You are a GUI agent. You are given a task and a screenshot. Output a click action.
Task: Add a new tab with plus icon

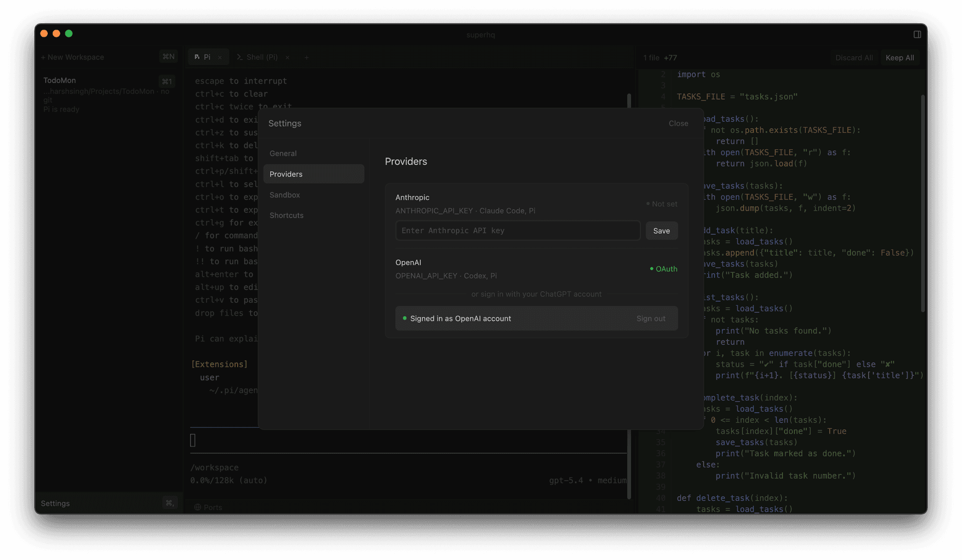307,58
